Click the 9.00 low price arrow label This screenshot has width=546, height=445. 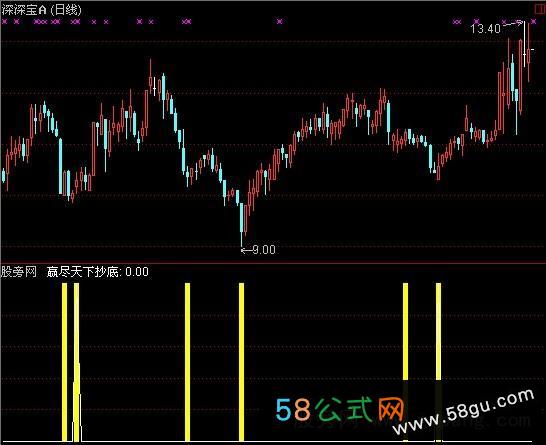click(x=258, y=250)
